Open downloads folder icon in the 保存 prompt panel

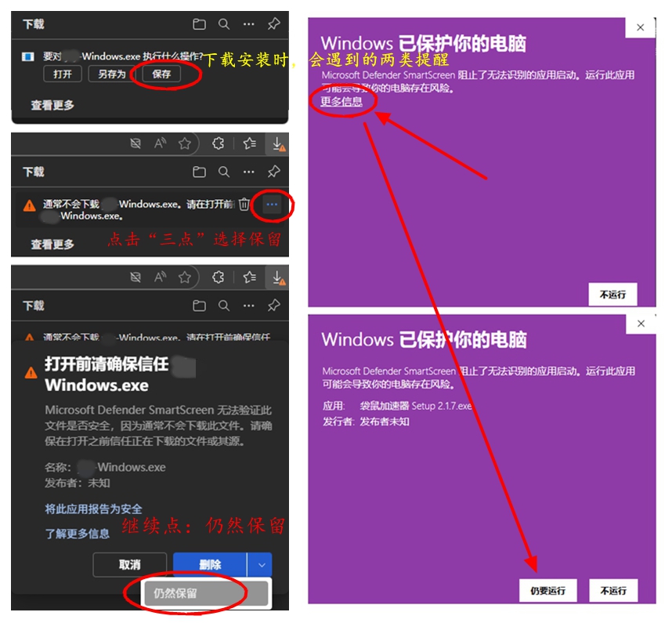199,24
